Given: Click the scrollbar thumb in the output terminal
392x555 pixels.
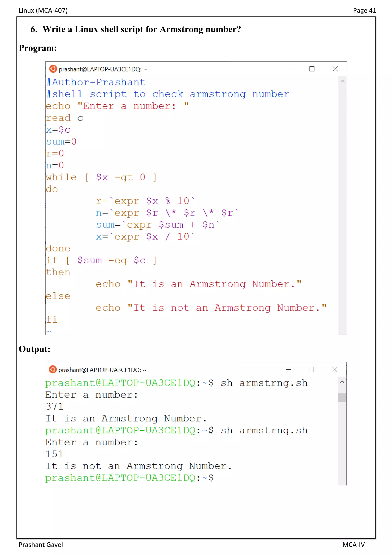Looking at the screenshot, I should (x=342, y=398).
